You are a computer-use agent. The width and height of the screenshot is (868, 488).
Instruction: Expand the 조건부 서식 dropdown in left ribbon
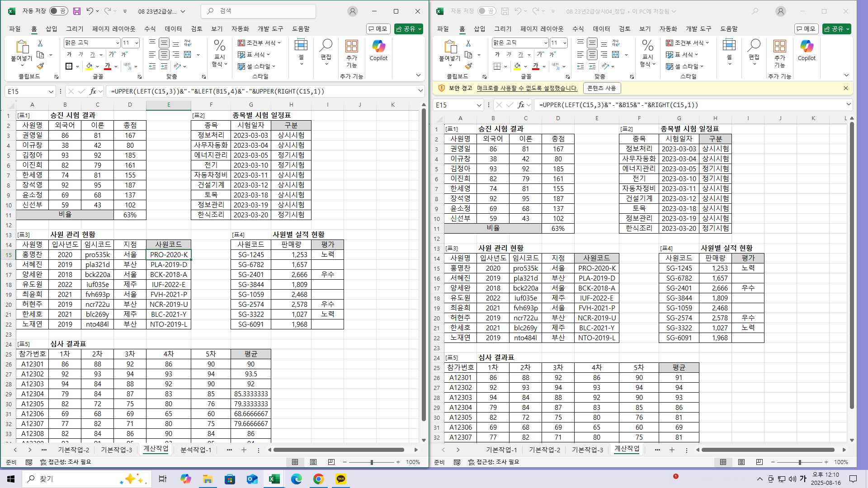(259, 43)
